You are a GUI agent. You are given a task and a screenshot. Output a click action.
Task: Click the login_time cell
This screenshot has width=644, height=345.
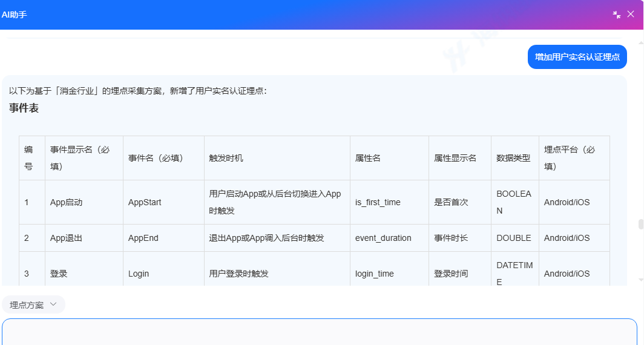(x=389, y=269)
